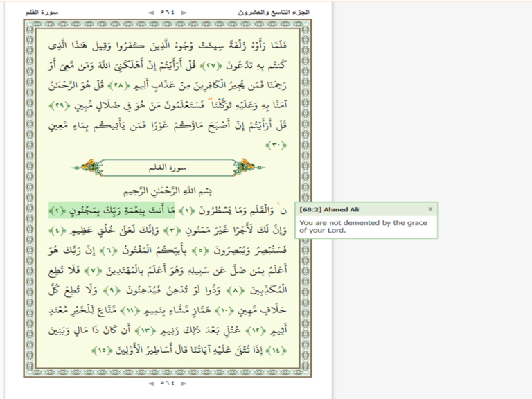Select the verse ١٤ end marker
Image resolution: width=532 pixels, height=399 pixels.
[x=276, y=351]
